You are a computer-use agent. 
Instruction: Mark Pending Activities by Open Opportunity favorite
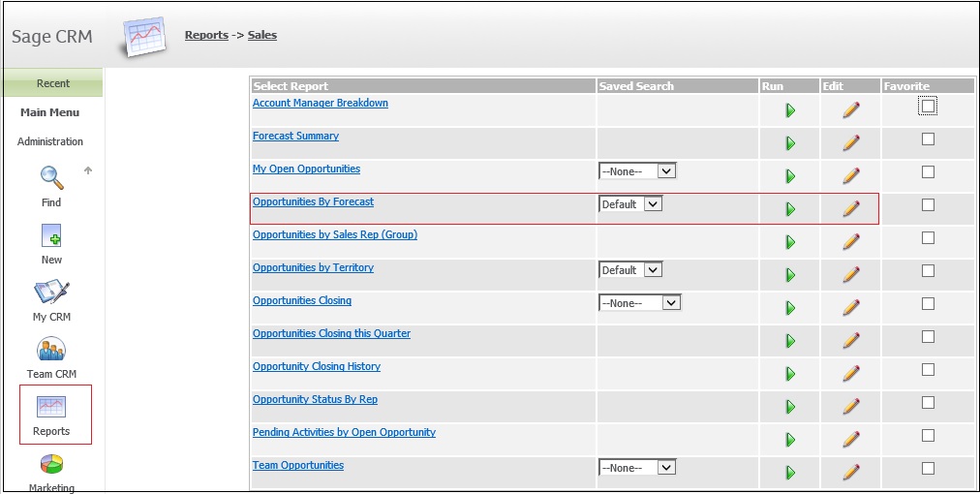click(928, 435)
